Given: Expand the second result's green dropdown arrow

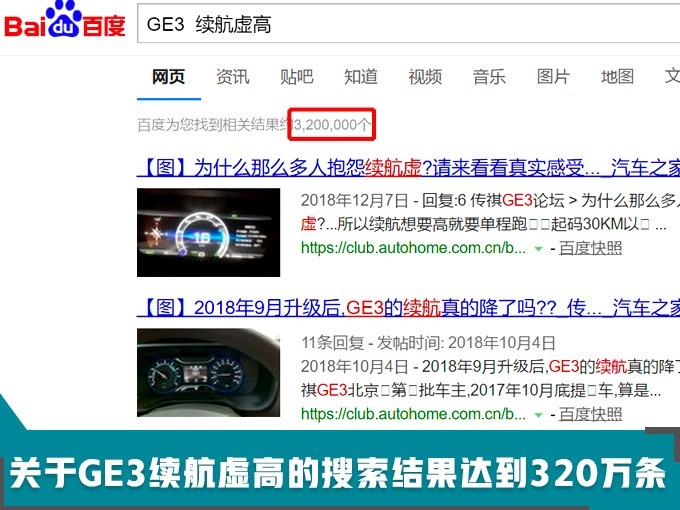Looking at the screenshot, I should click(538, 413).
